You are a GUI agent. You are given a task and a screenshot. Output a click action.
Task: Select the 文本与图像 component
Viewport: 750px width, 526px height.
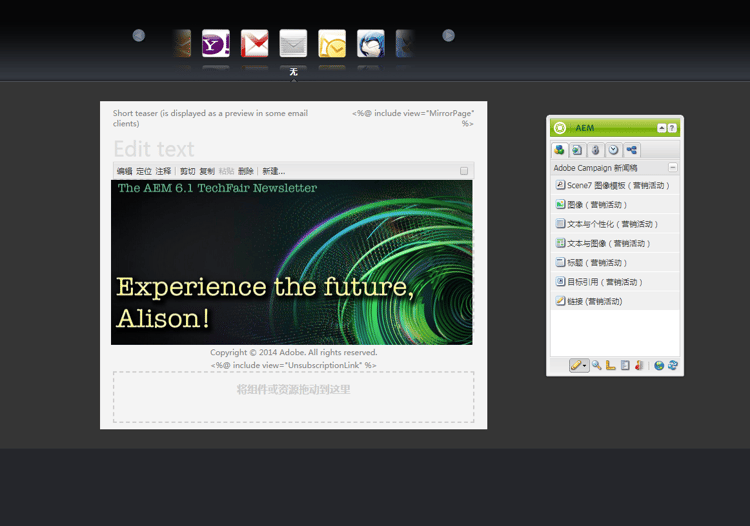[615, 243]
